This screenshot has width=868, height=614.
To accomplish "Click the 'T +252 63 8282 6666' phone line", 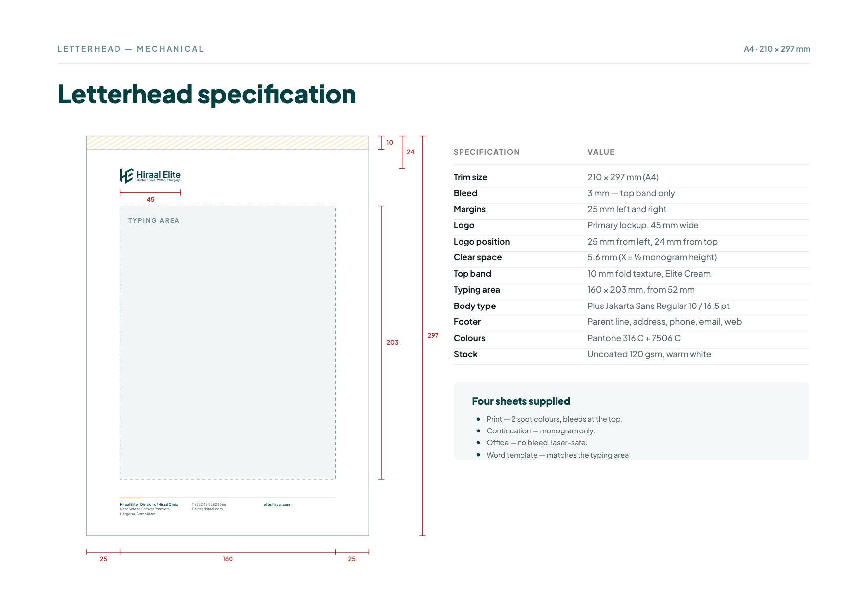I will pyautogui.click(x=209, y=505).
